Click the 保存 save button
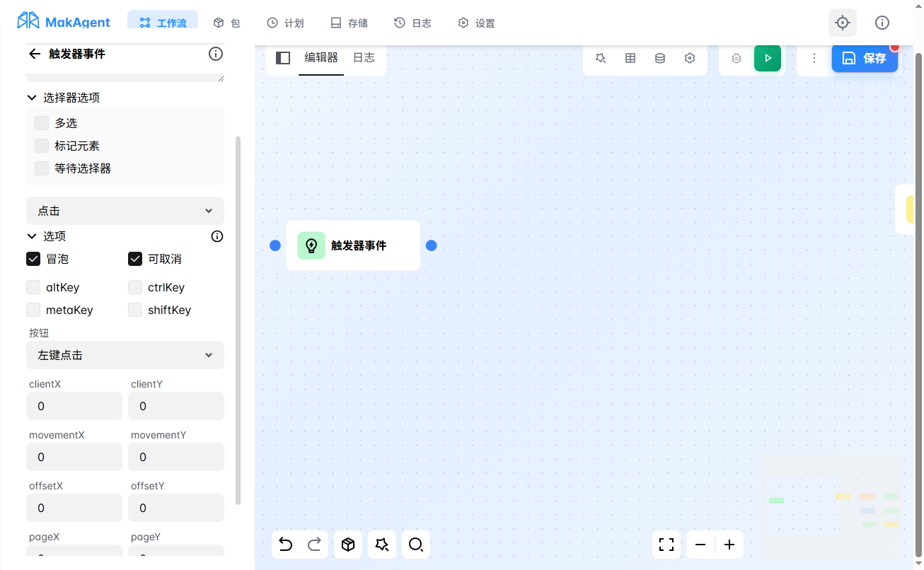The height and width of the screenshot is (570, 924). coord(865,58)
